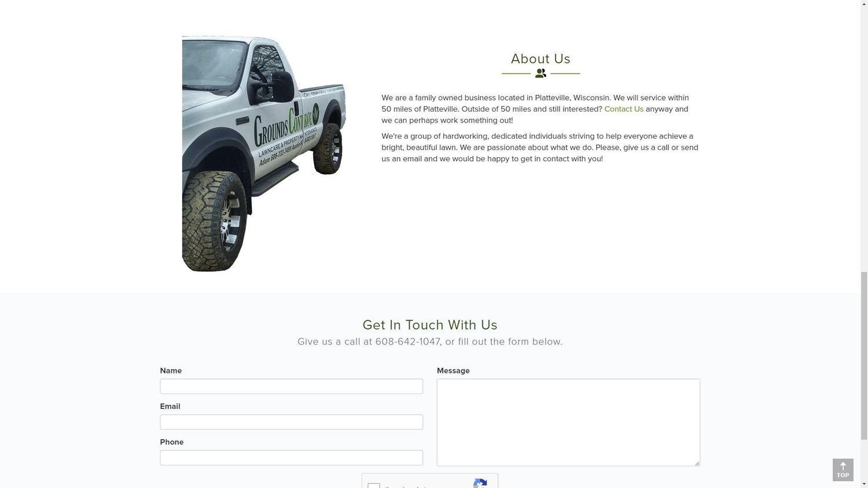Open the Contact Us link

tap(624, 109)
